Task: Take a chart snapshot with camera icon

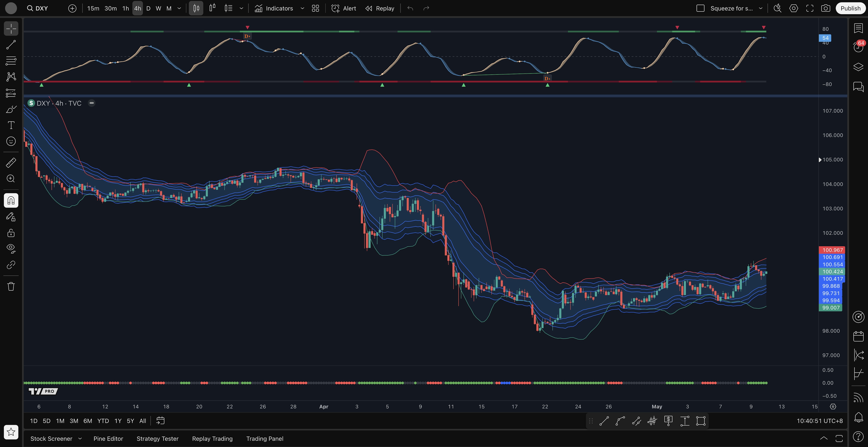Action: coord(826,8)
